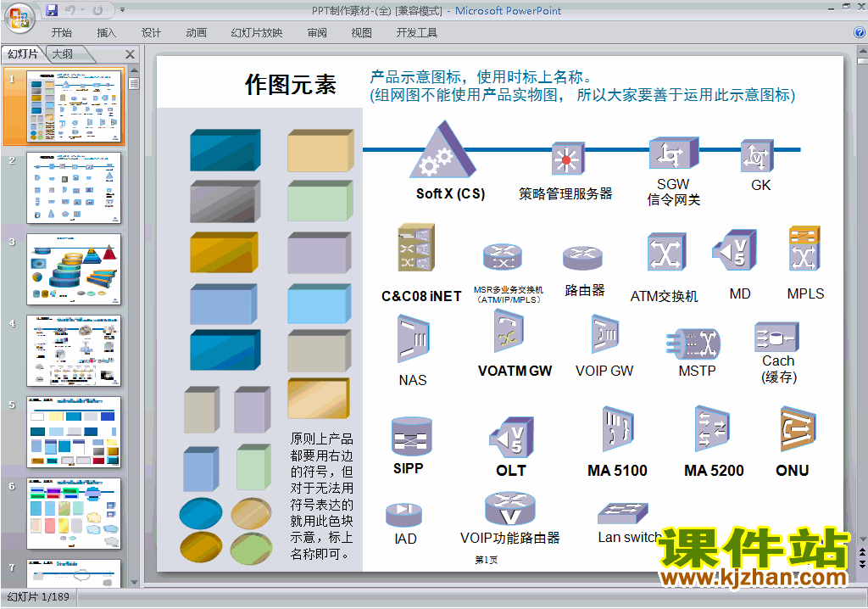This screenshot has width=868, height=609.
Task: Select the MA 5200 icon
Action: pyautogui.click(x=712, y=429)
